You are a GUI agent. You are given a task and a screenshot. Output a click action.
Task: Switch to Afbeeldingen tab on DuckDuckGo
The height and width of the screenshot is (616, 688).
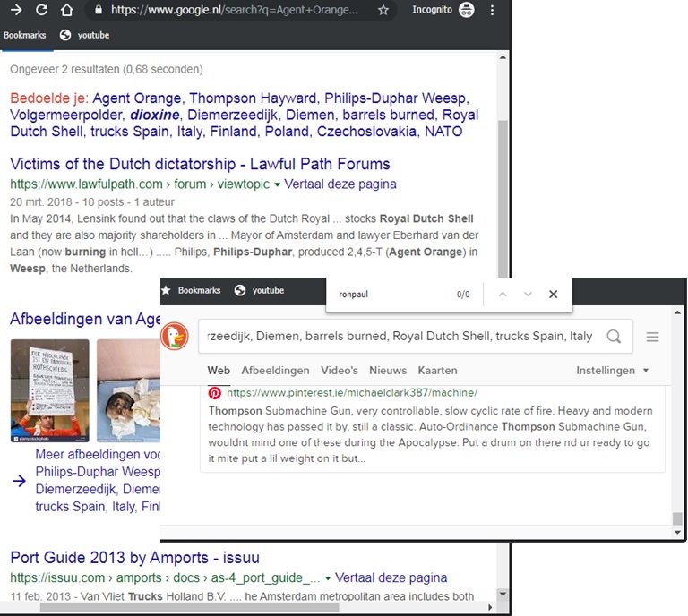point(275,371)
